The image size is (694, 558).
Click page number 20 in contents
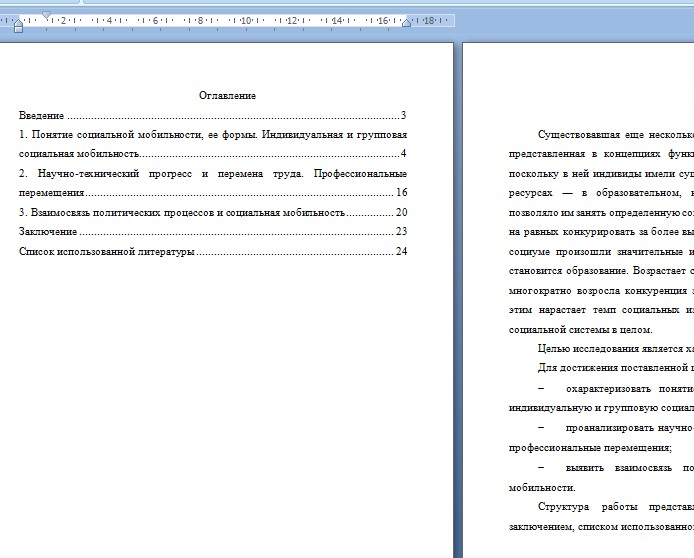[x=401, y=212]
